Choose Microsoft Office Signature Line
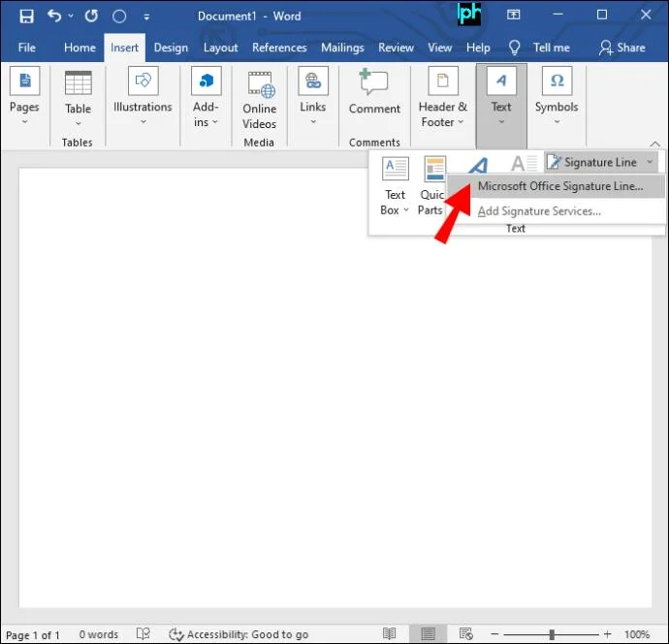The width and height of the screenshot is (669, 644). (x=559, y=186)
